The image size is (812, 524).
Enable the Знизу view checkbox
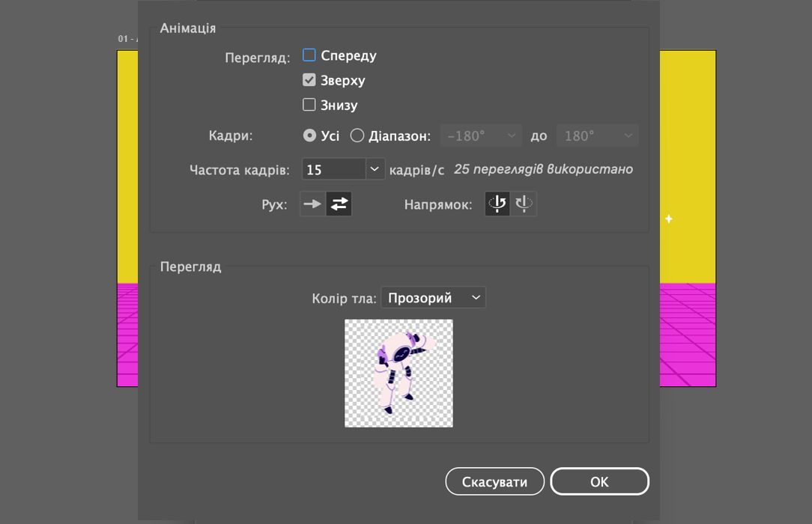click(309, 105)
